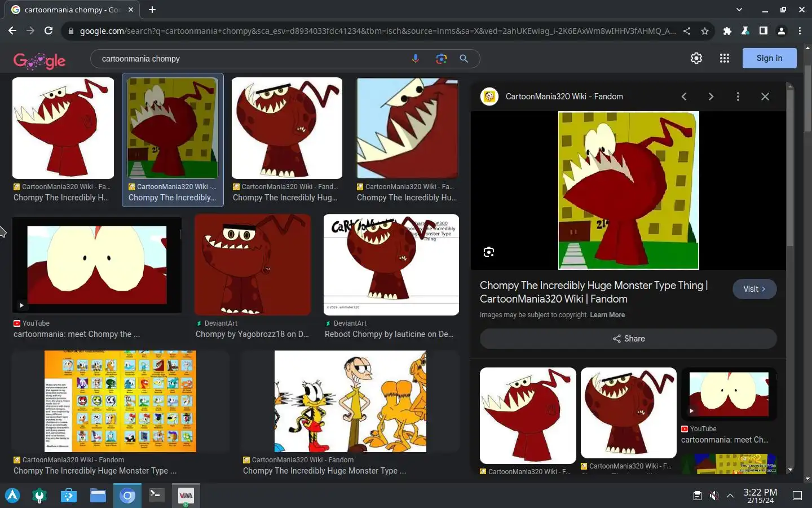Select the cartoonmania chompy browser tab
This screenshot has height=508, width=812.
[x=72, y=10]
